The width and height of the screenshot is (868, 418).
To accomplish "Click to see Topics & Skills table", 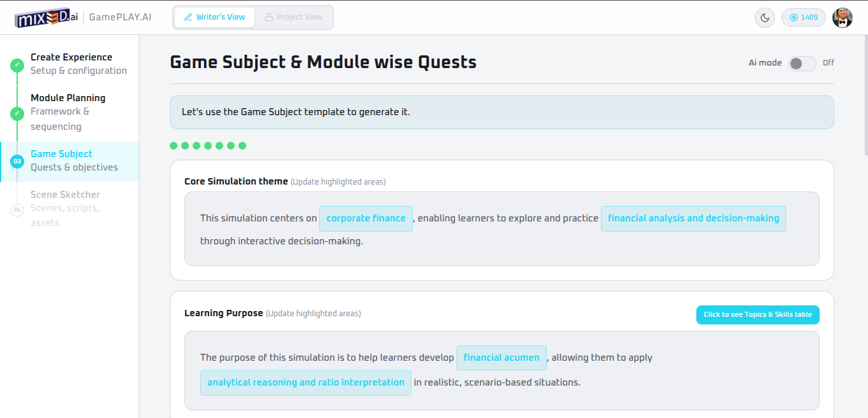I will (x=757, y=314).
